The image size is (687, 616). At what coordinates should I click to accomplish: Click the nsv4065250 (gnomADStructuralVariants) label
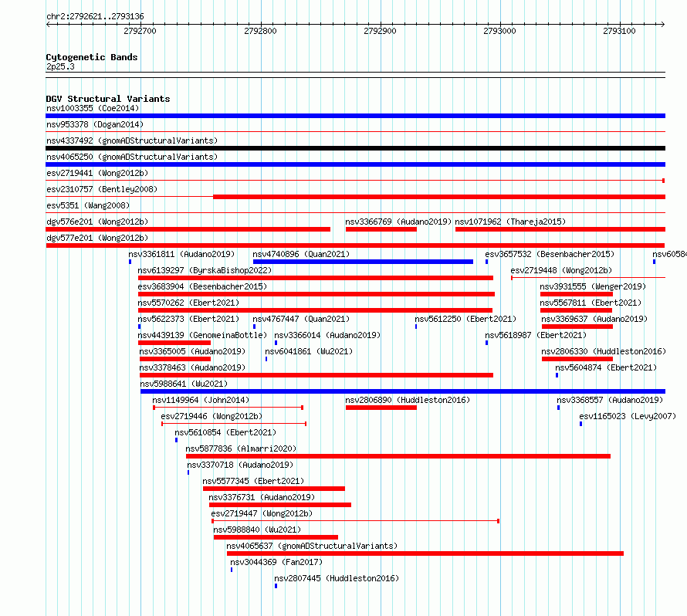[132, 157]
